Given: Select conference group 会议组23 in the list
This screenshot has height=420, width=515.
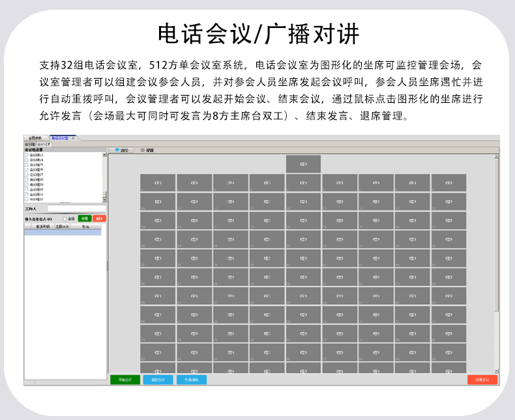Looking at the screenshot, I should (x=34, y=155).
